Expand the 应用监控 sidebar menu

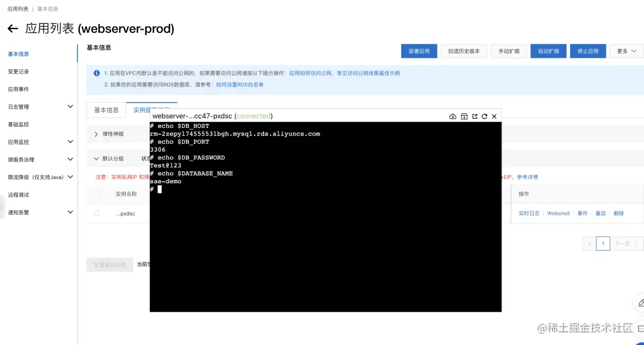(70, 142)
